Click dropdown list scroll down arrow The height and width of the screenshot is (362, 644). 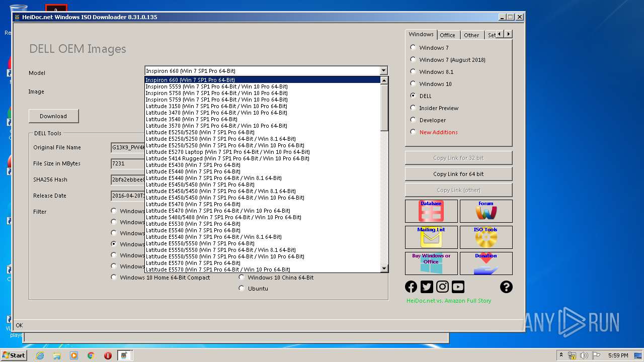384,268
